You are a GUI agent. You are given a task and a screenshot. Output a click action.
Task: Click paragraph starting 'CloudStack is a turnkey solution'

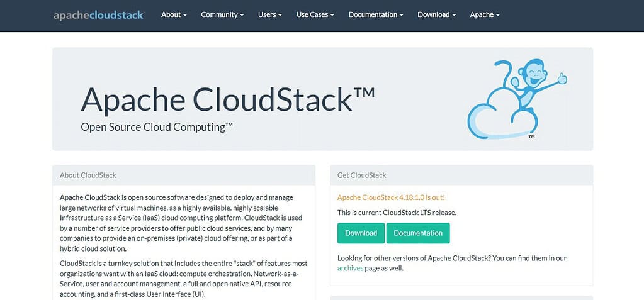point(184,279)
